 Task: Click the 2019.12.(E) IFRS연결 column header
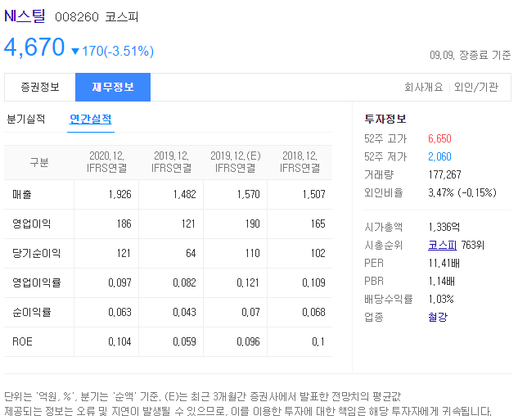click(236, 162)
